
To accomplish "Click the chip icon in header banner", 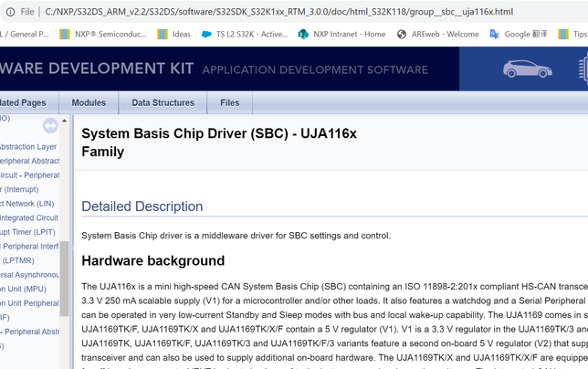I will coord(583,69).
